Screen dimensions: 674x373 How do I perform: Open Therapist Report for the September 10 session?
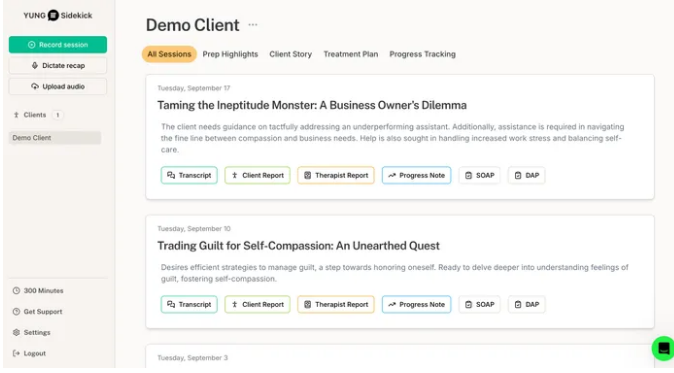coord(336,304)
